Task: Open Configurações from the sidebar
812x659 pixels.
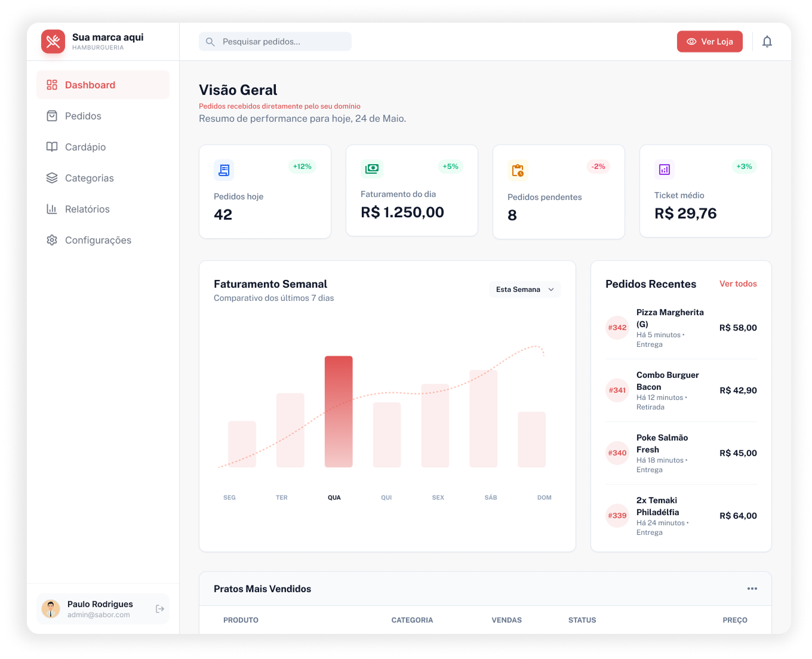Action: [x=98, y=240]
